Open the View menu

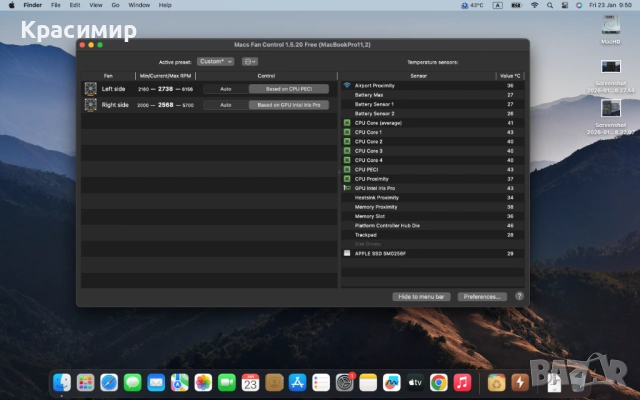(x=96, y=5)
